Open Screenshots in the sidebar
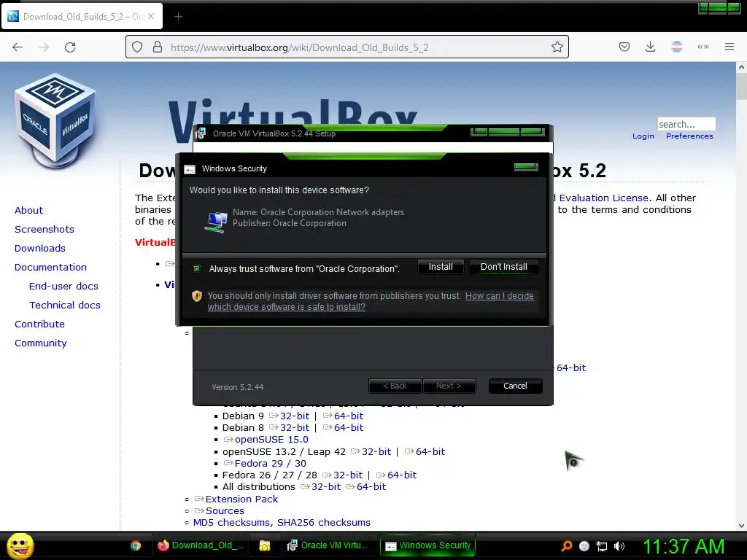This screenshot has width=747, height=560. [x=44, y=230]
